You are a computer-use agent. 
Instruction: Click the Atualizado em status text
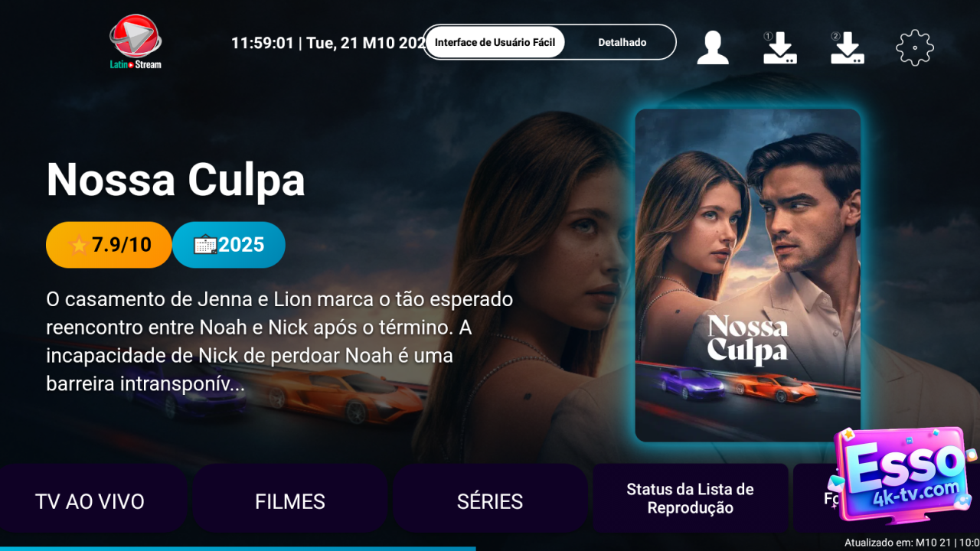click(x=912, y=543)
